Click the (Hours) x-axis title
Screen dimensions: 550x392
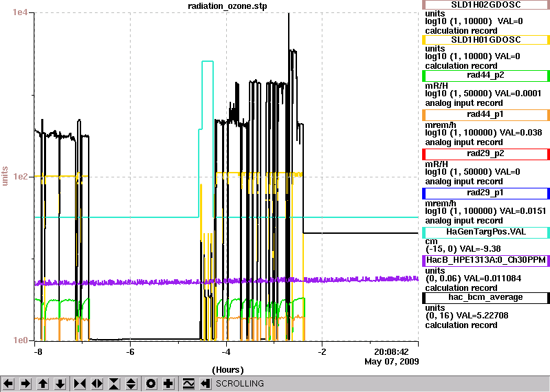click(x=228, y=370)
